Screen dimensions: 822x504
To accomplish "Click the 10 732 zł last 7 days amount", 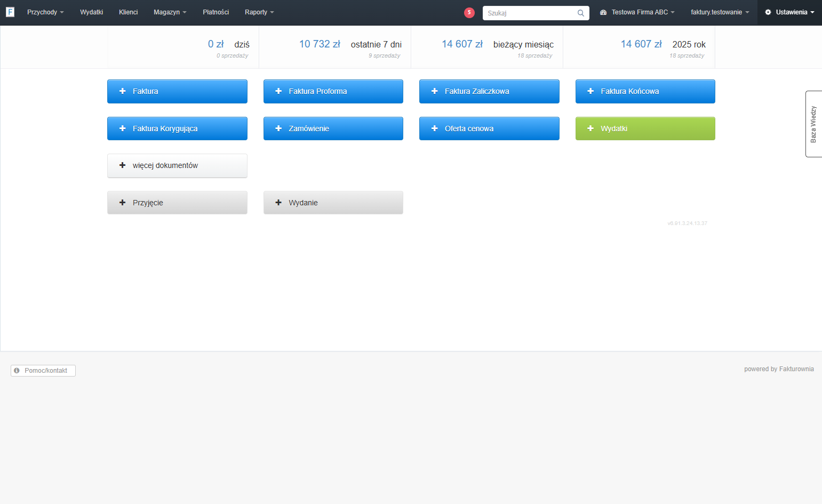I will (320, 44).
